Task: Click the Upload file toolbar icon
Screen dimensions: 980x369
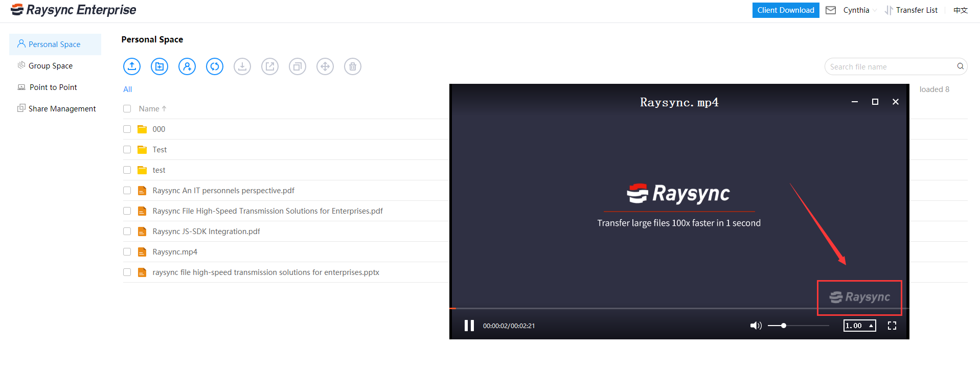Action: coord(132,66)
